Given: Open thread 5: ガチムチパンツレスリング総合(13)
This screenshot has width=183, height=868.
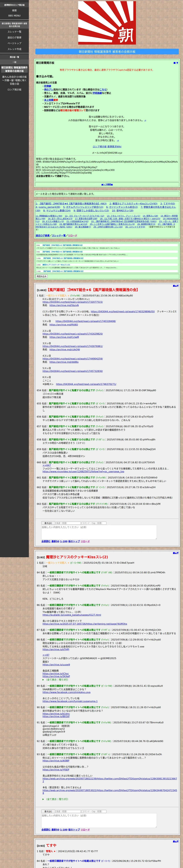Looking at the screenshot, I should [83, 207].
